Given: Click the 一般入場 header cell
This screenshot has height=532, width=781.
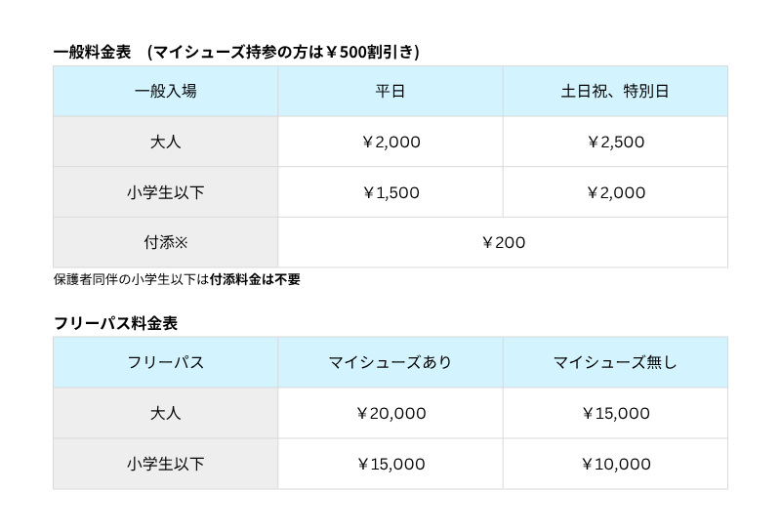Looking at the screenshot, I should [165, 91].
